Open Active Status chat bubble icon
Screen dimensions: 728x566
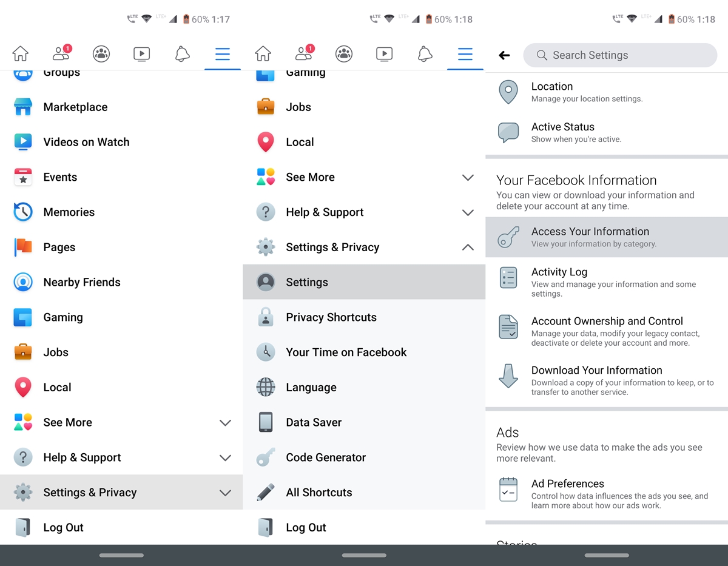click(x=508, y=132)
